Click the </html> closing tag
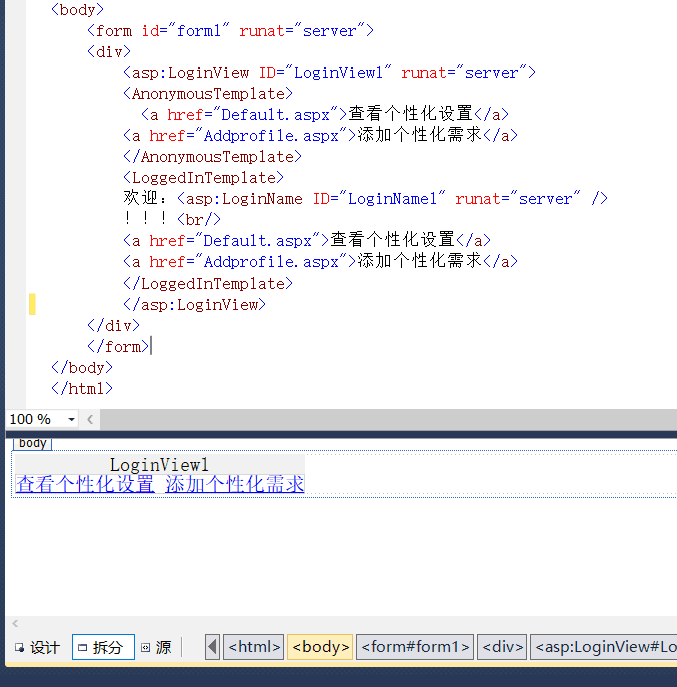This screenshot has width=677, height=687. [82, 389]
